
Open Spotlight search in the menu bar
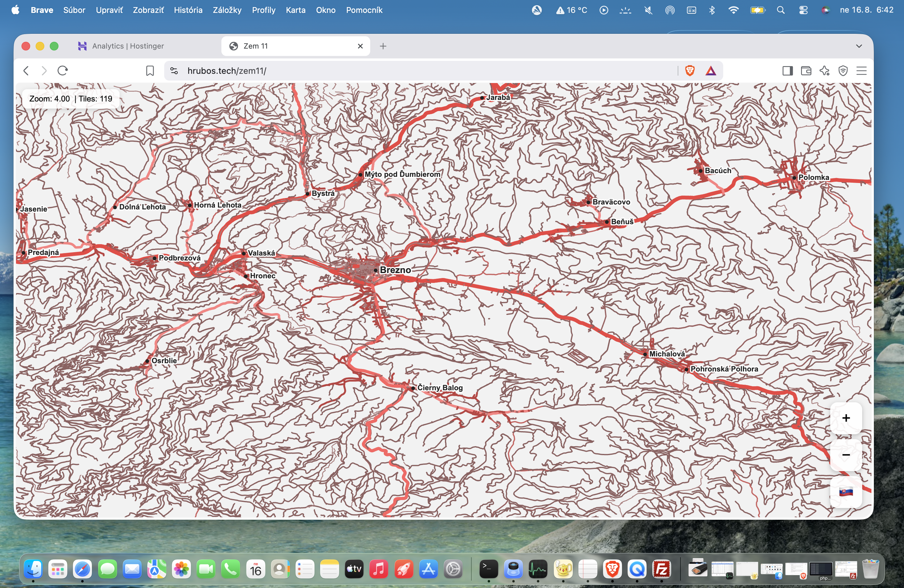click(x=781, y=10)
